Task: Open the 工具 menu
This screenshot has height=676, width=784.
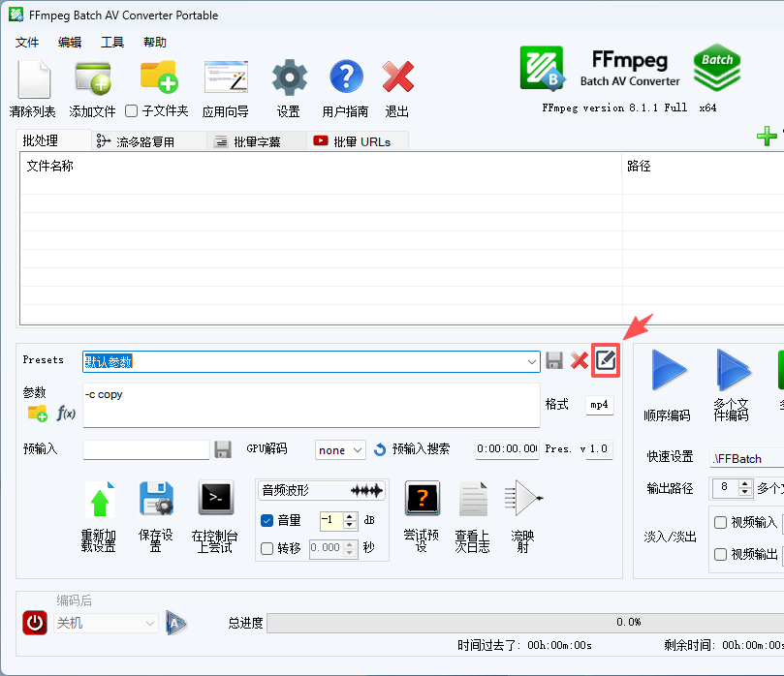Action: coord(112,43)
